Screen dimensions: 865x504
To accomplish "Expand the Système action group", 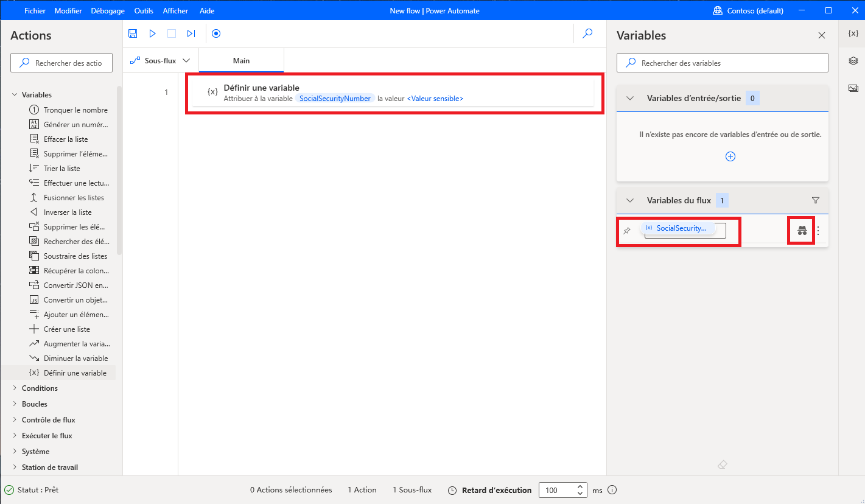I will tap(15, 452).
